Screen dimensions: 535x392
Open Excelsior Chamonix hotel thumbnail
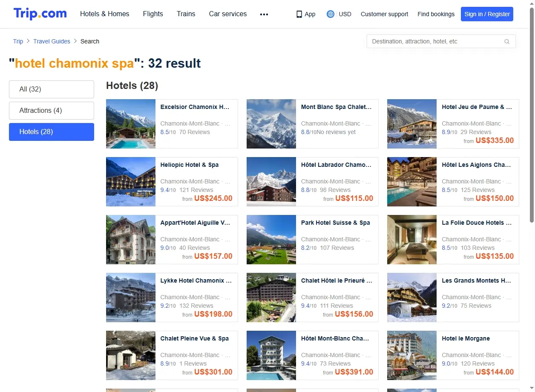pos(131,124)
